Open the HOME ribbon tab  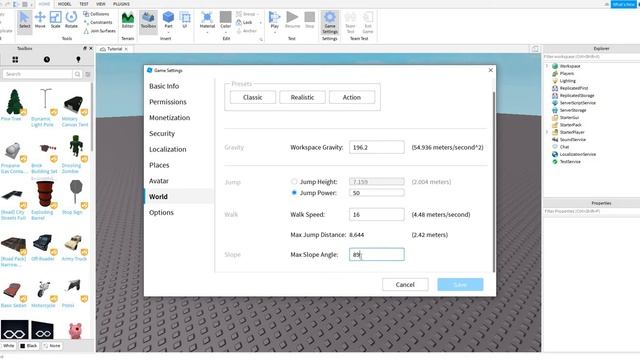(x=44, y=4)
